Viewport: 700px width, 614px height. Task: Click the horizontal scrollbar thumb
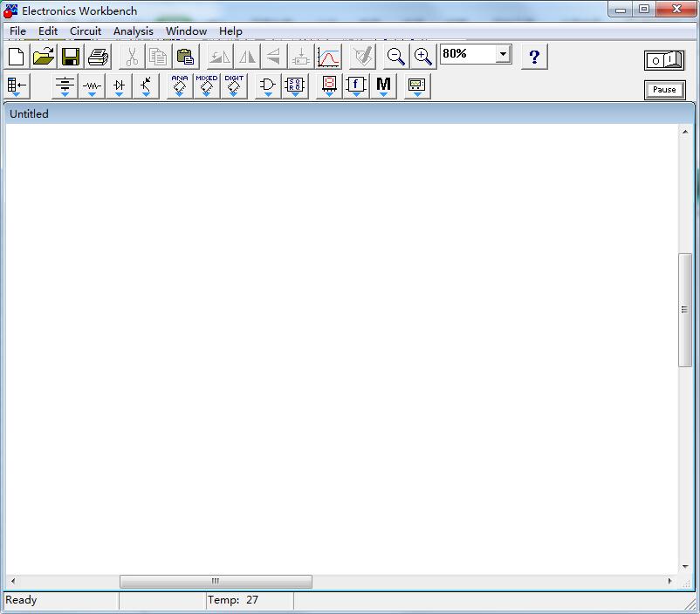[216, 581]
